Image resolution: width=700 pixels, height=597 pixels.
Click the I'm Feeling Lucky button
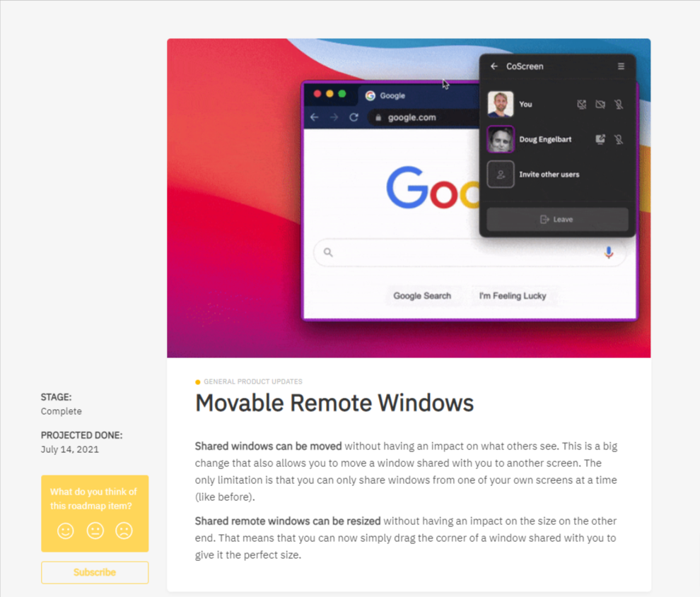point(513,296)
